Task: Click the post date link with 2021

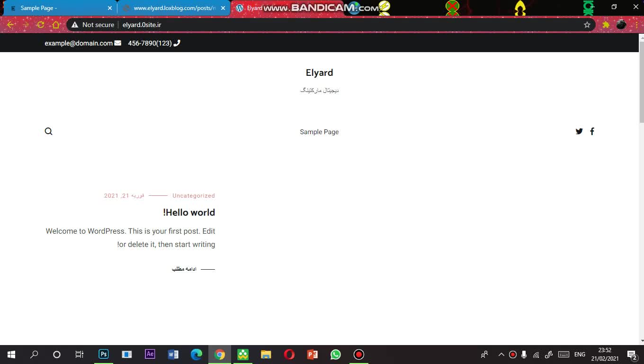Action: [124, 196]
